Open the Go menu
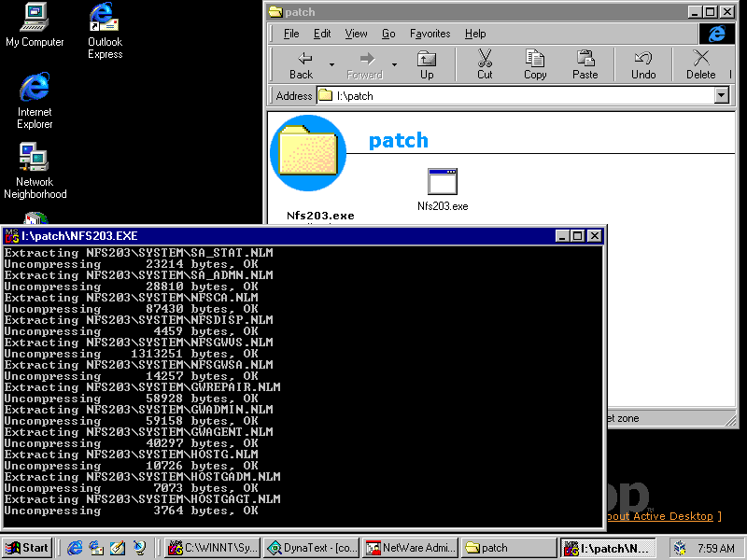The width and height of the screenshot is (747, 560). 388,34
